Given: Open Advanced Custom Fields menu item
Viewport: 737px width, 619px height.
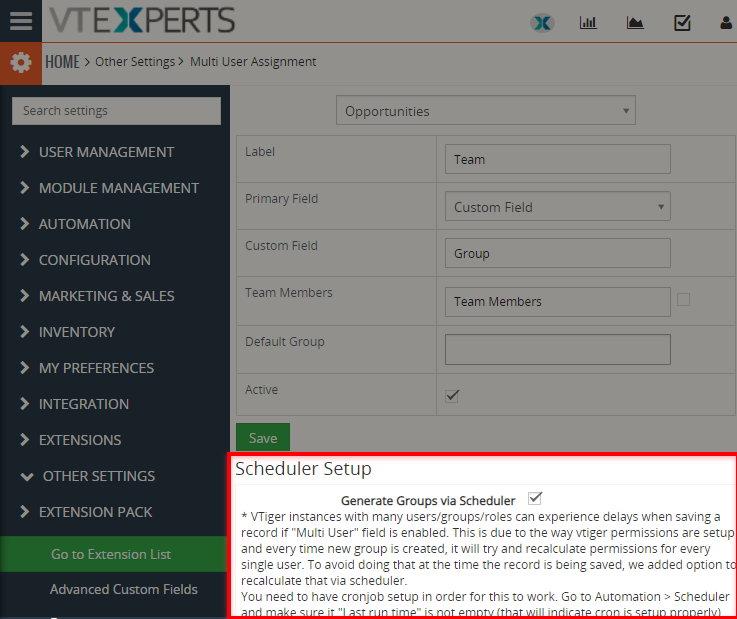Looking at the screenshot, I should 124,589.
